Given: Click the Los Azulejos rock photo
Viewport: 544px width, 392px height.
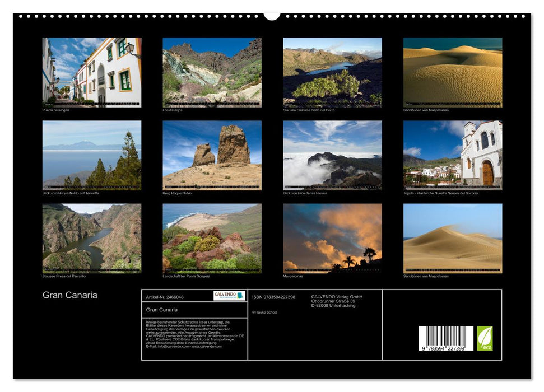Looking at the screenshot, I should pos(212,72).
